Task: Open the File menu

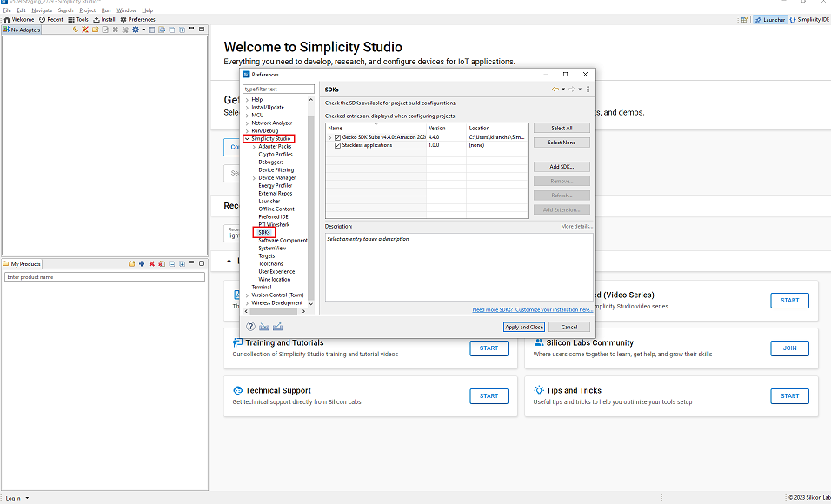Action: click(6, 10)
